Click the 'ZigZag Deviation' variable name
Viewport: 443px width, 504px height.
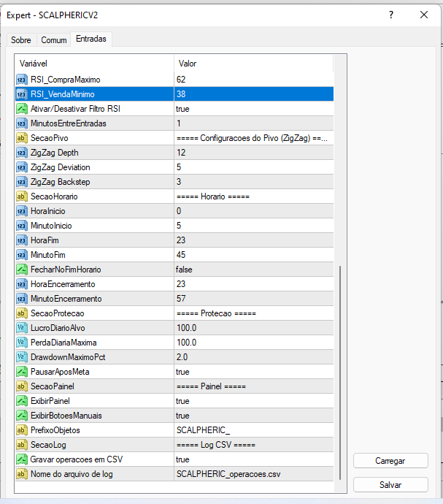(x=61, y=167)
